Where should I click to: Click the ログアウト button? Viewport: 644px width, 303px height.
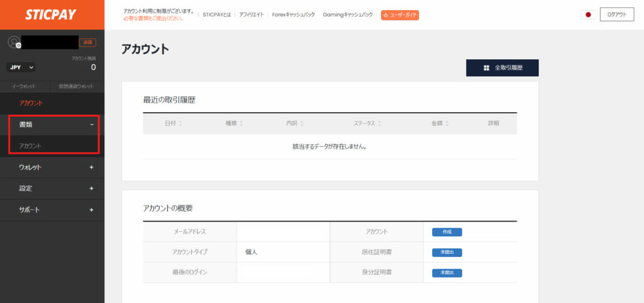tap(616, 14)
